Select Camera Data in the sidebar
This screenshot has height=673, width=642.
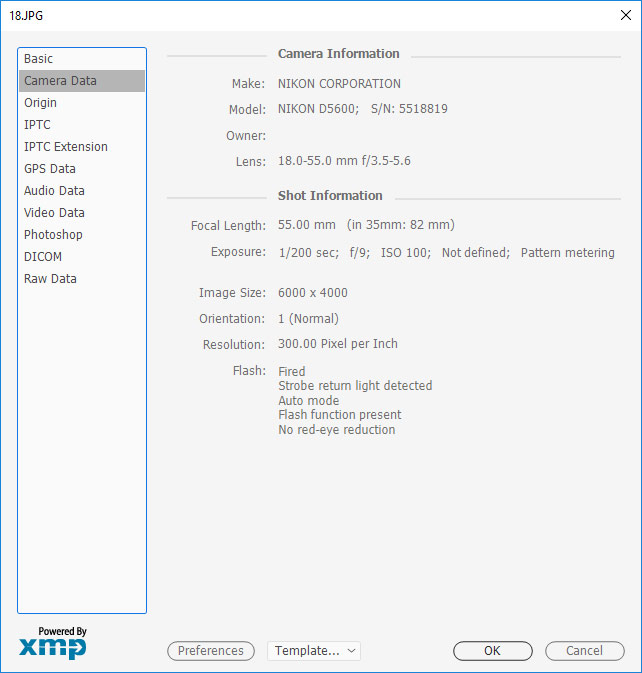[60, 81]
